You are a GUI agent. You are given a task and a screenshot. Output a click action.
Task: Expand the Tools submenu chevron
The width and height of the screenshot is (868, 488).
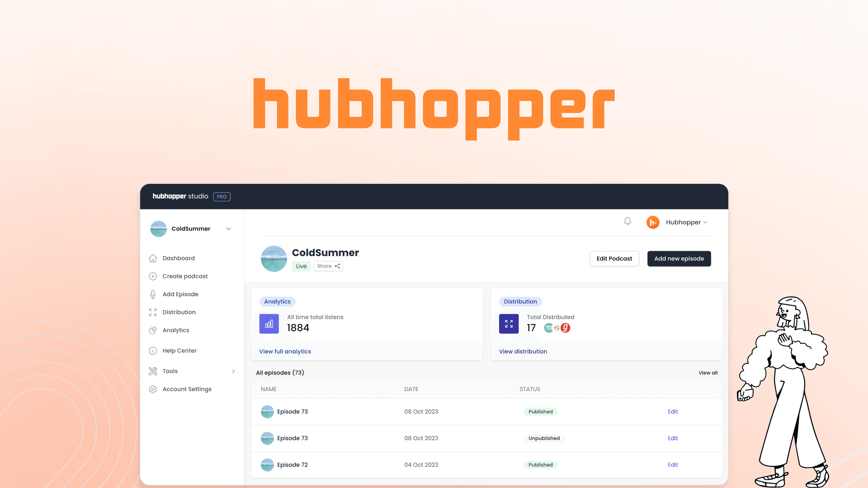click(234, 371)
